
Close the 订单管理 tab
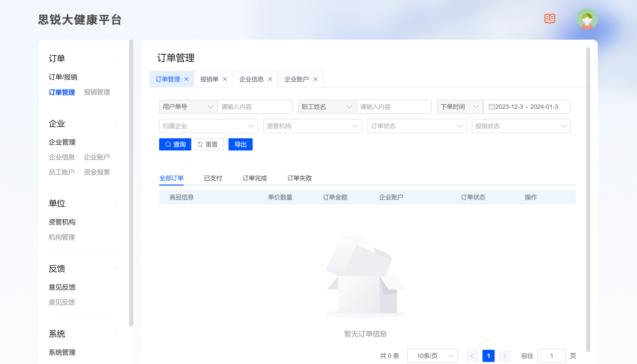click(186, 79)
